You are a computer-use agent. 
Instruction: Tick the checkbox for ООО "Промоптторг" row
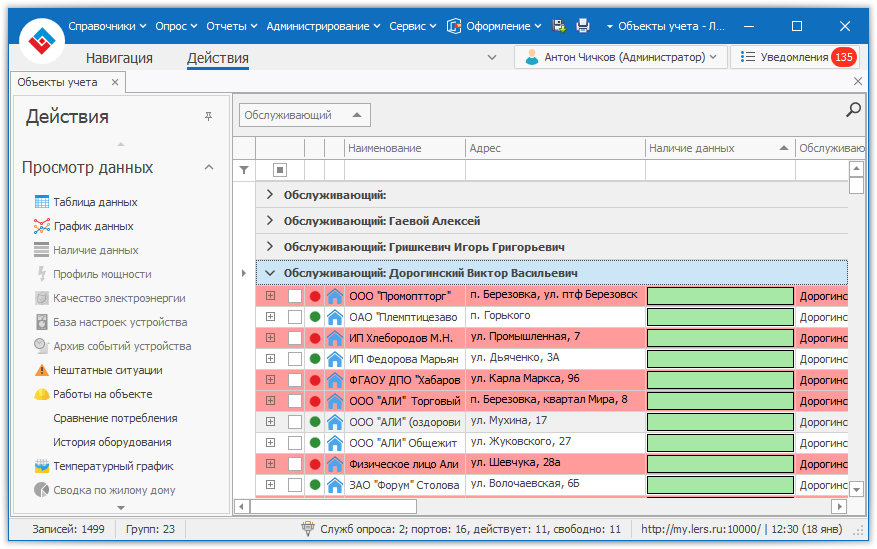coord(294,296)
